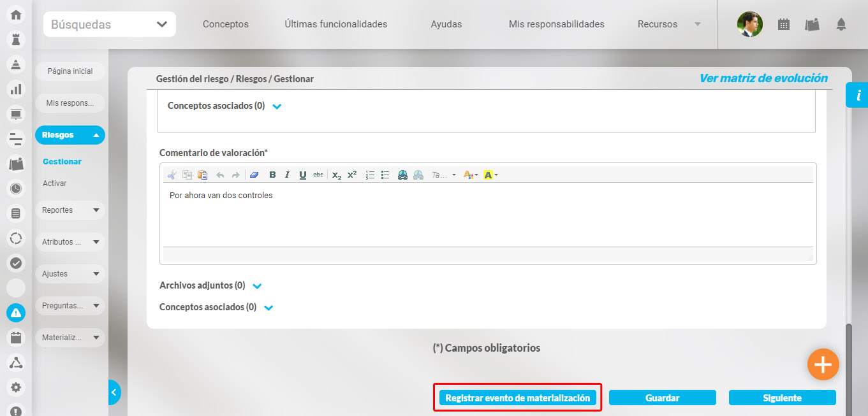868x416 pixels.
Task: Click the insert link globe icon
Action: point(402,175)
